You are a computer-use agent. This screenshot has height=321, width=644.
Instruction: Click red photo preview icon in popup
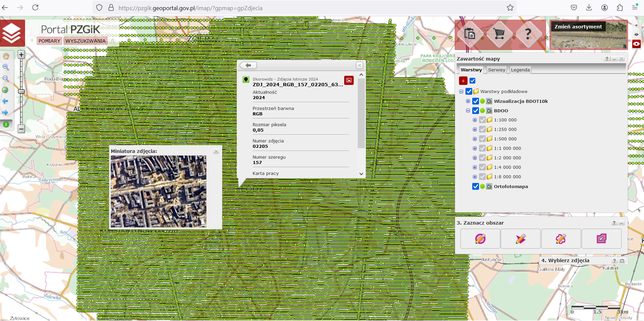(349, 80)
